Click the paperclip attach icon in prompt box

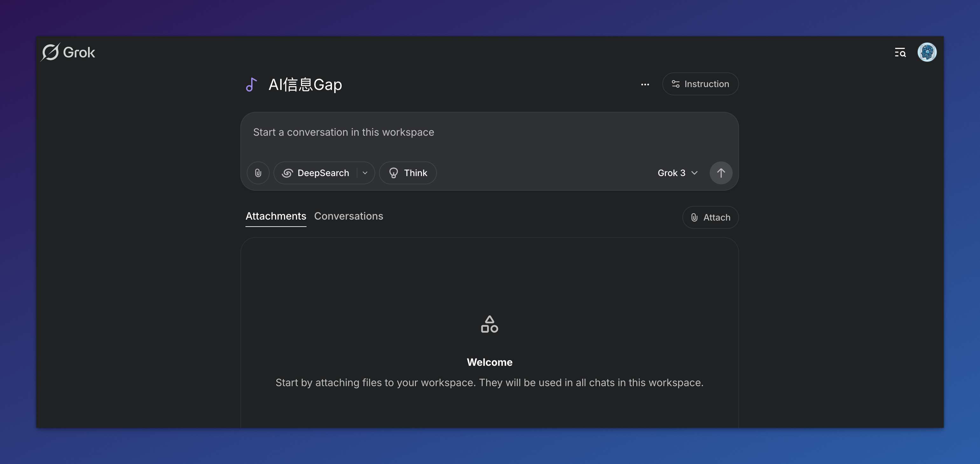coord(258,173)
